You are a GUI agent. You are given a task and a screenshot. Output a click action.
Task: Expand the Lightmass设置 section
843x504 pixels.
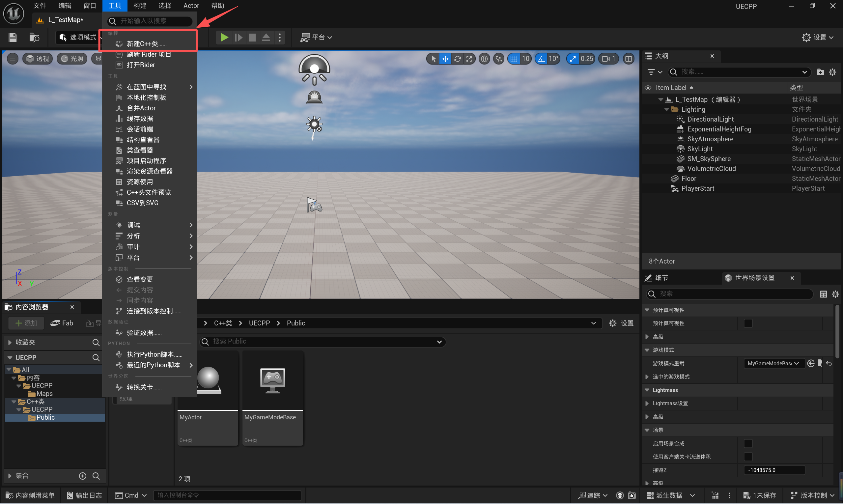[x=647, y=404]
